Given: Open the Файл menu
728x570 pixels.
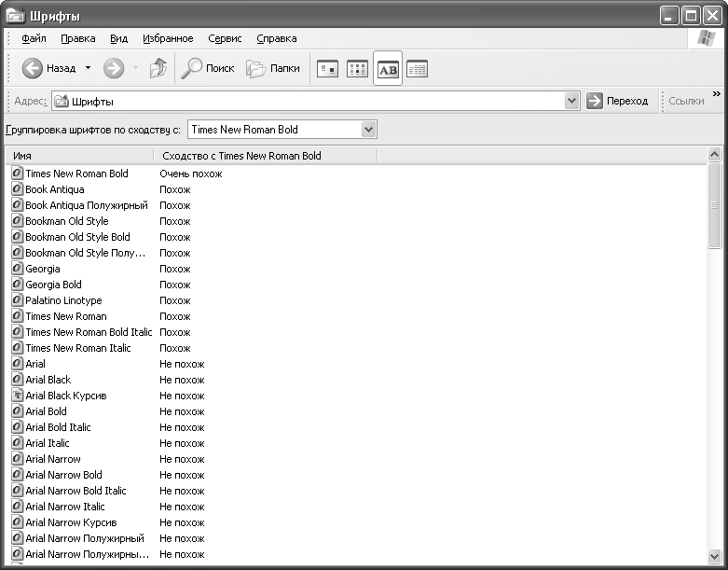Looking at the screenshot, I should coord(34,38).
